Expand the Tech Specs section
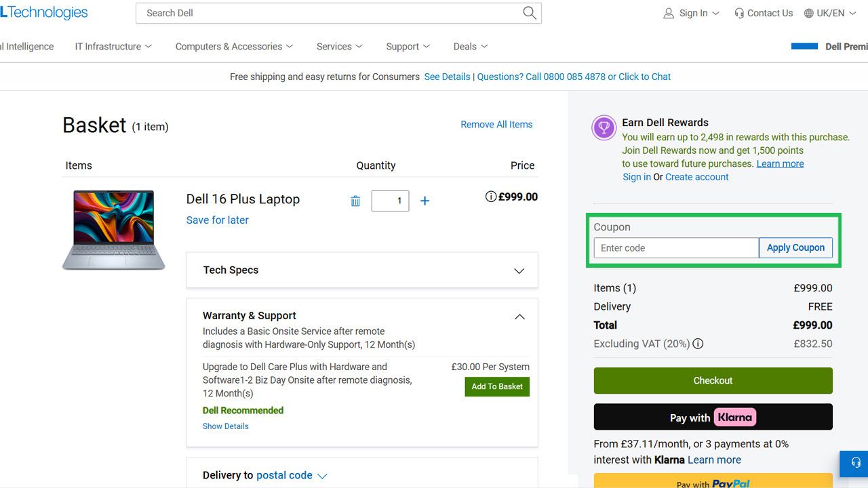The height and width of the screenshot is (488, 868). pyautogui.click(x=362, y=270)
